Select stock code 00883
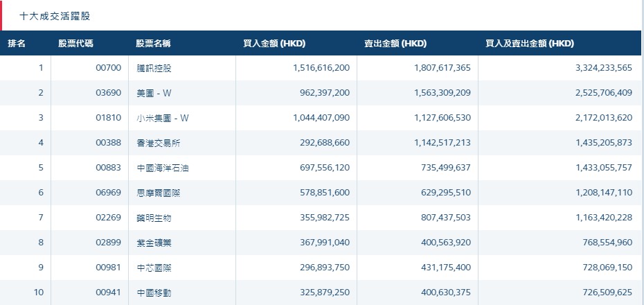This screenshot has height=305, width=644. (x=109, y=168)
